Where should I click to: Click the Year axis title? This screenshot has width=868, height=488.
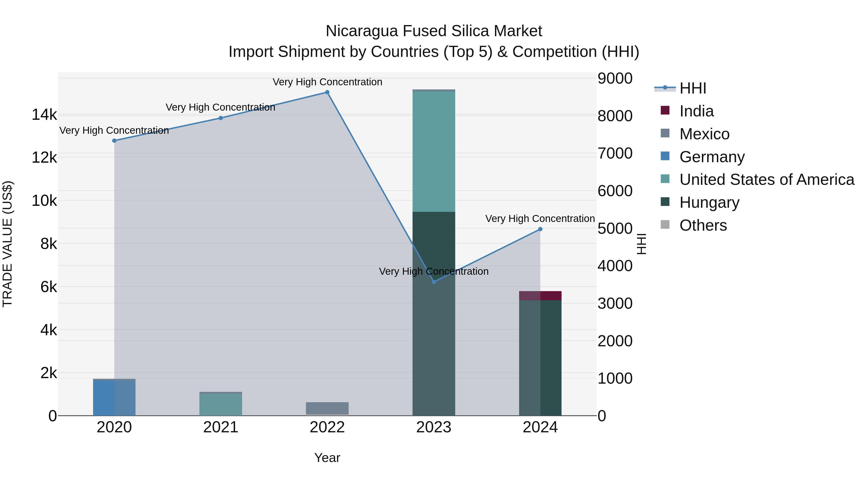coord(327,458)
